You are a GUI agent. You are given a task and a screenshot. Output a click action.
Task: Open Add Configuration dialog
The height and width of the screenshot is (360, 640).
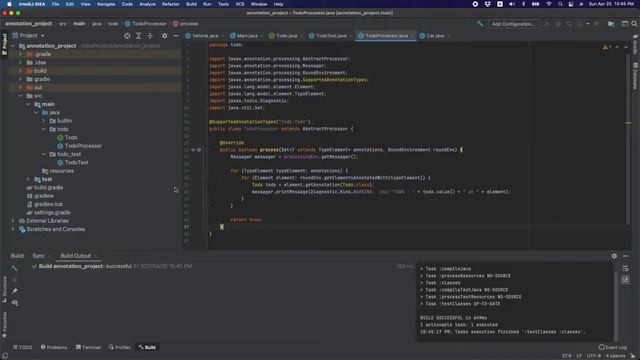coord(513,24)
